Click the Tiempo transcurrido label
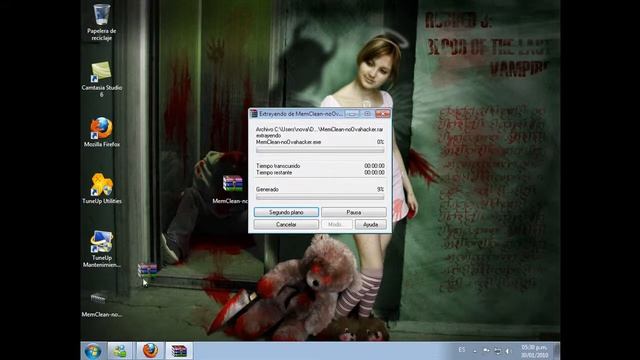Image resolution: width=640 pixels, height=360 pixels. (x=278, y=166)
